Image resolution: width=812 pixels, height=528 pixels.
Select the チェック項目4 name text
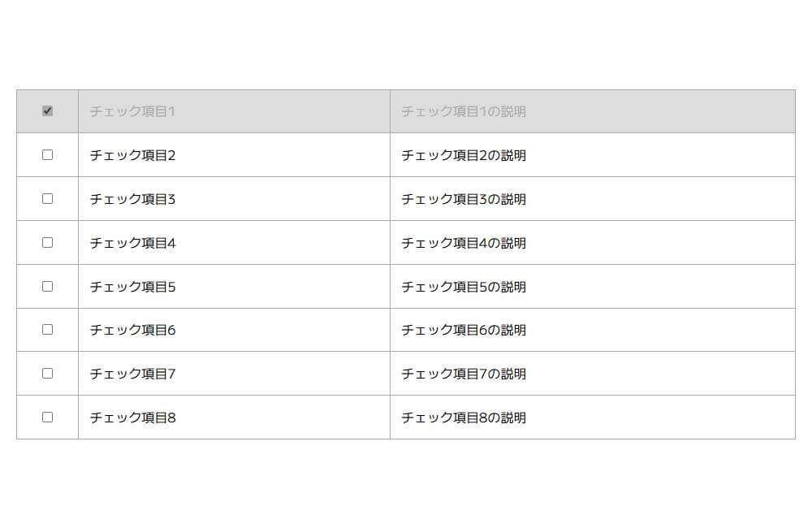click(132, 243)
